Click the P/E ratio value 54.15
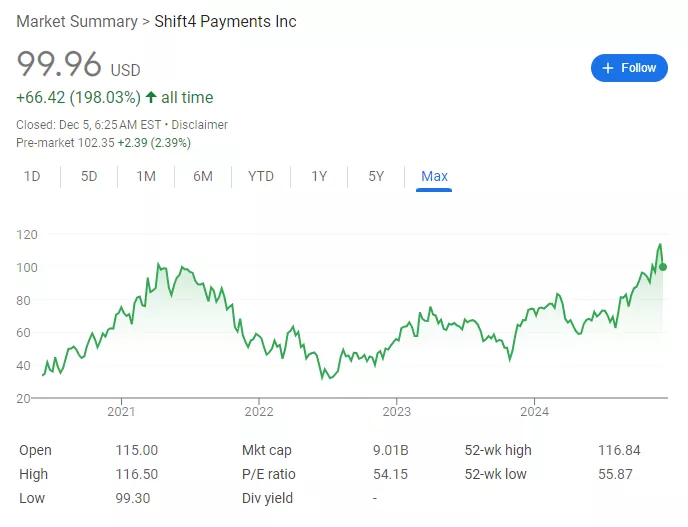688x527 pixels. coord(391,474)
